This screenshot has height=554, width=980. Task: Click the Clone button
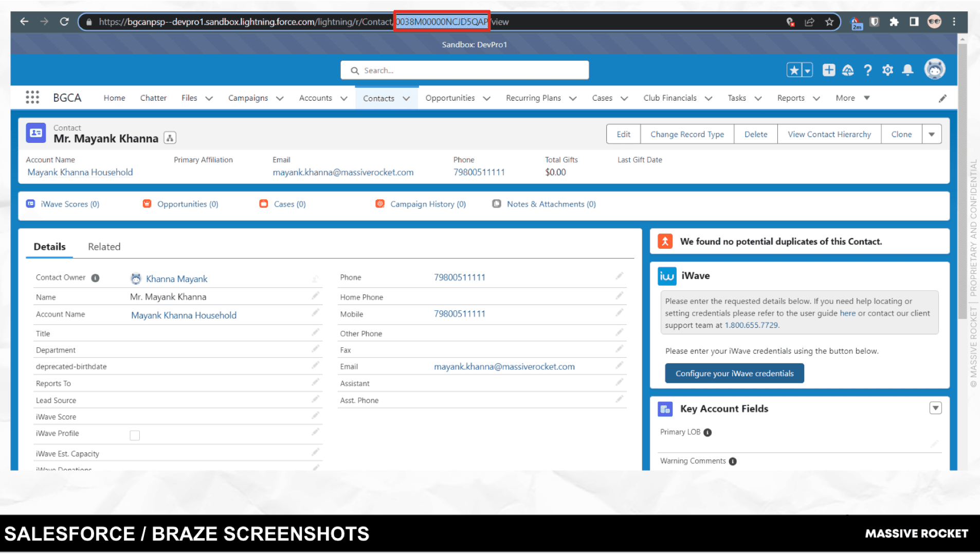(901, 134)
